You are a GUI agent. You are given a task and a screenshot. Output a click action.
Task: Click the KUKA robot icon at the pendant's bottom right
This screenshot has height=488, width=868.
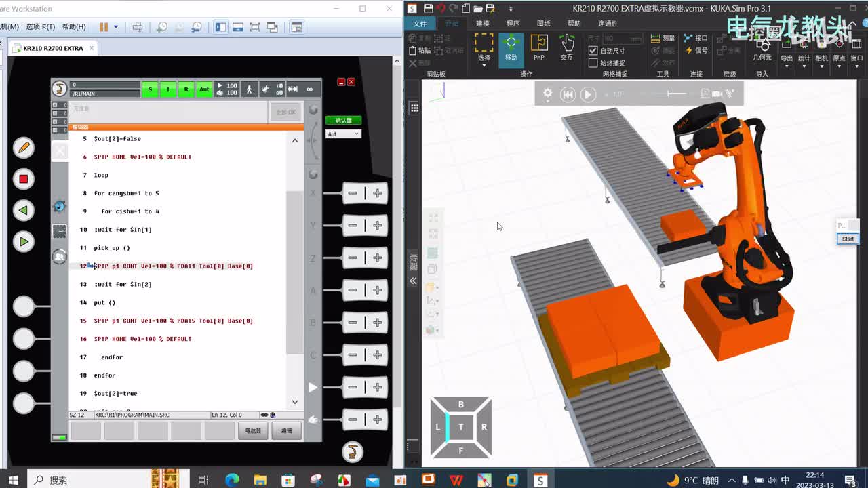352,451
